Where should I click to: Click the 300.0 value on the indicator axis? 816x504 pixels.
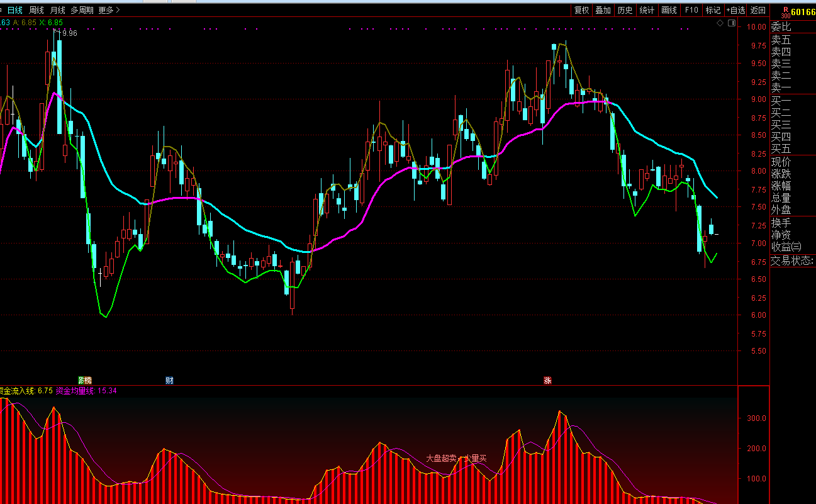pos(756,418)
